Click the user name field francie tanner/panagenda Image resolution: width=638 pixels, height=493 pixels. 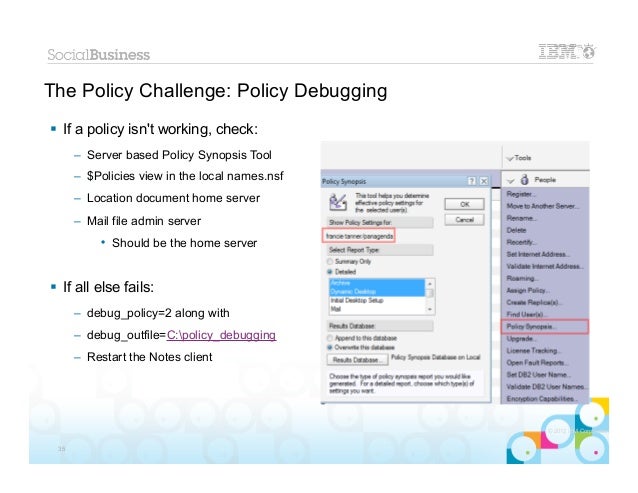coord(359,236)
